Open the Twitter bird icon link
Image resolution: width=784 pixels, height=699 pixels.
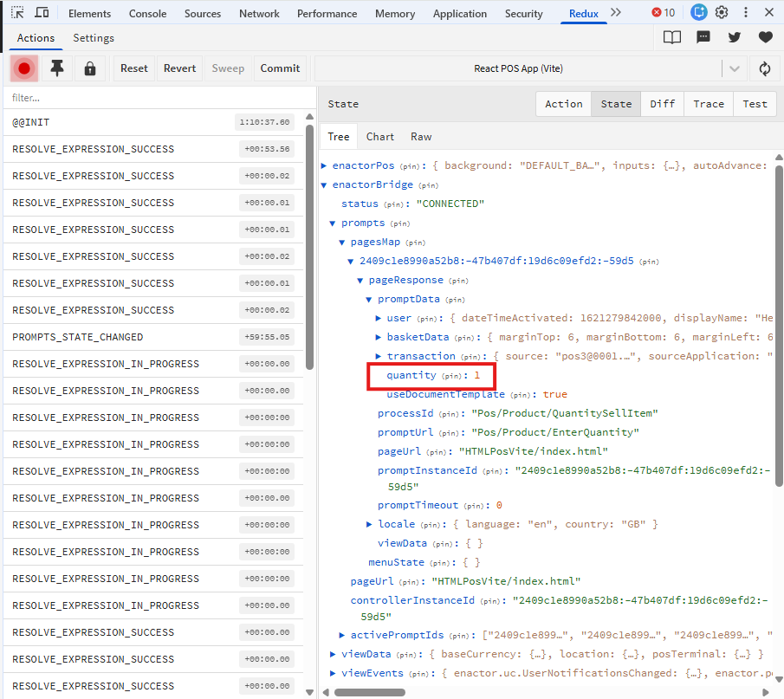click(735, 37)
